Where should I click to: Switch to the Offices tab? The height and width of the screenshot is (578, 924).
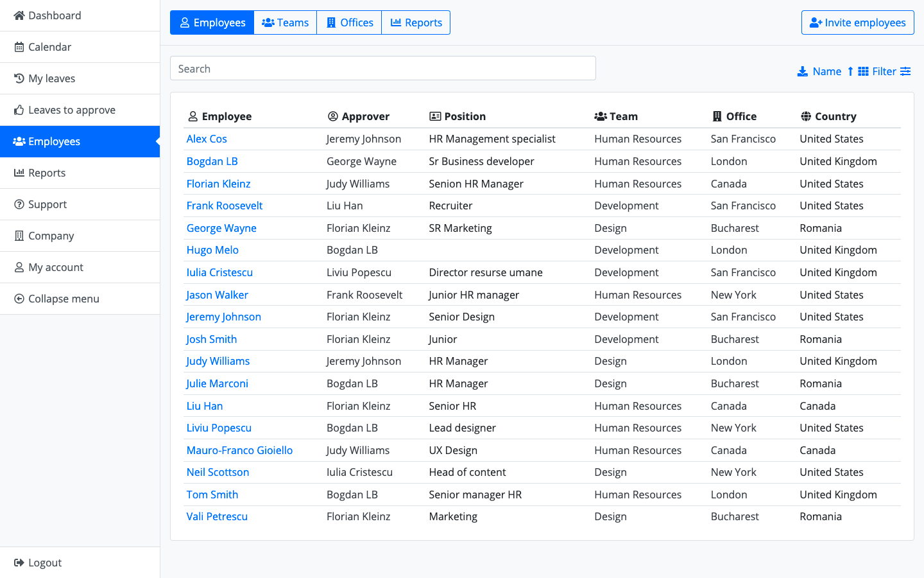click(x=350, y=22)
